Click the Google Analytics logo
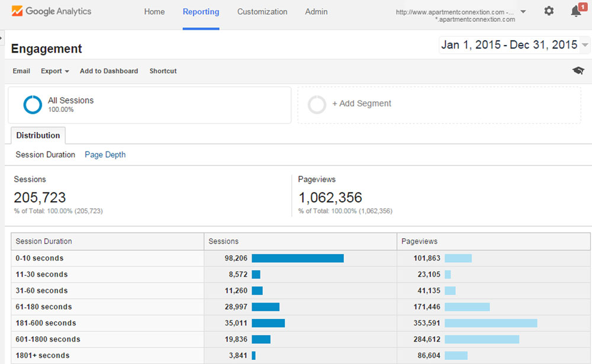592x364 pixels. (52, 11)
